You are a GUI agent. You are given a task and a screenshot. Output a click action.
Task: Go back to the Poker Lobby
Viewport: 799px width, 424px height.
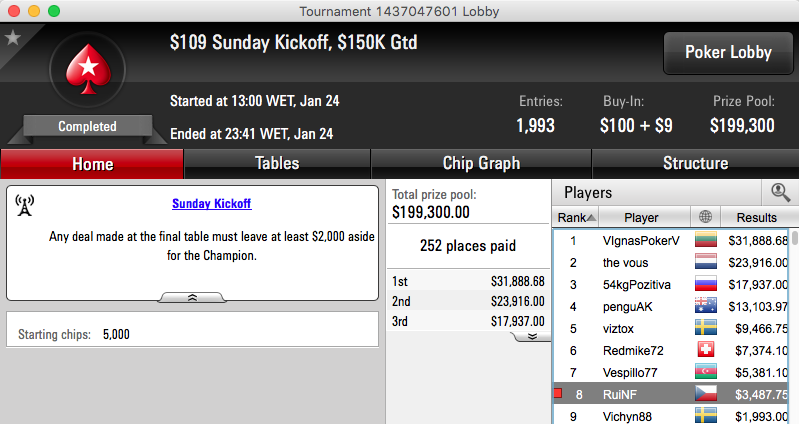click(728, 52)
